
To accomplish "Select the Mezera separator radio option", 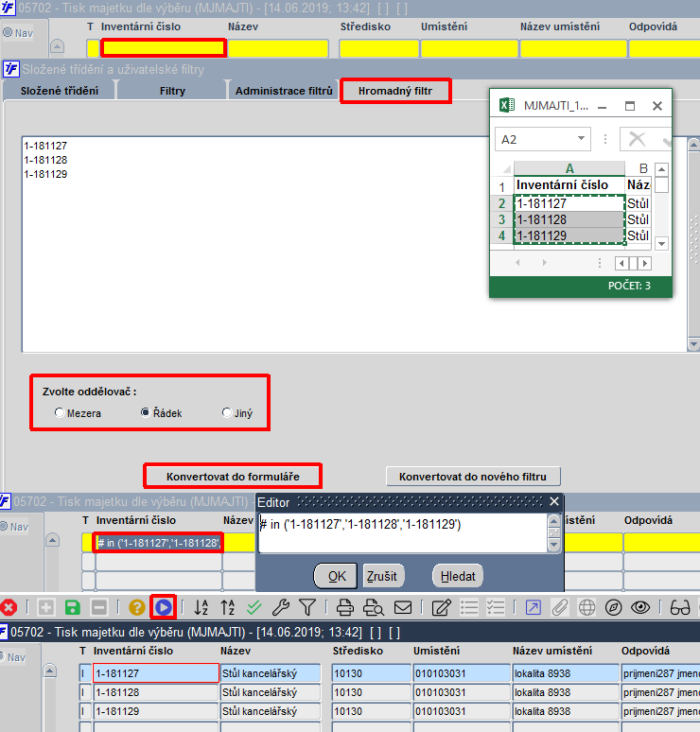I will tap(60, 412).
